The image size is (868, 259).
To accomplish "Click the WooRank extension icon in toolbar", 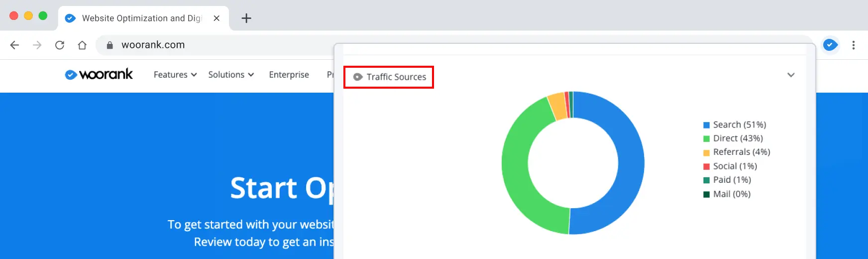I will 830,45.
